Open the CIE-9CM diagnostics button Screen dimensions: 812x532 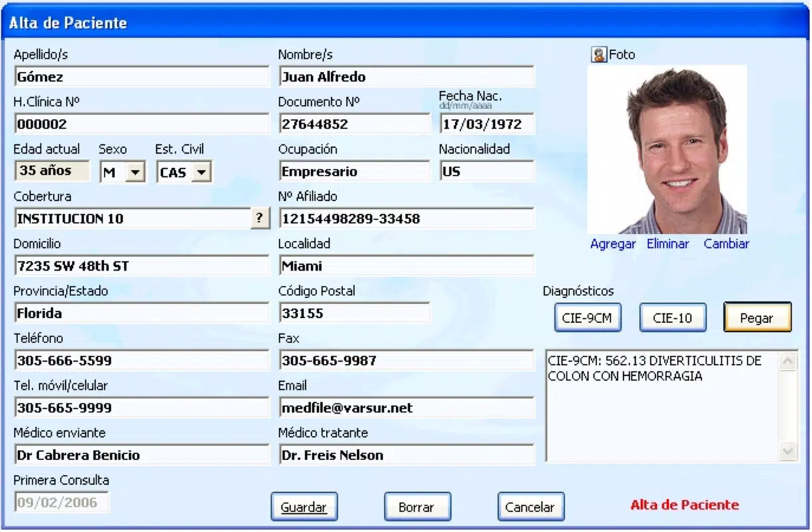click(587, 318)
